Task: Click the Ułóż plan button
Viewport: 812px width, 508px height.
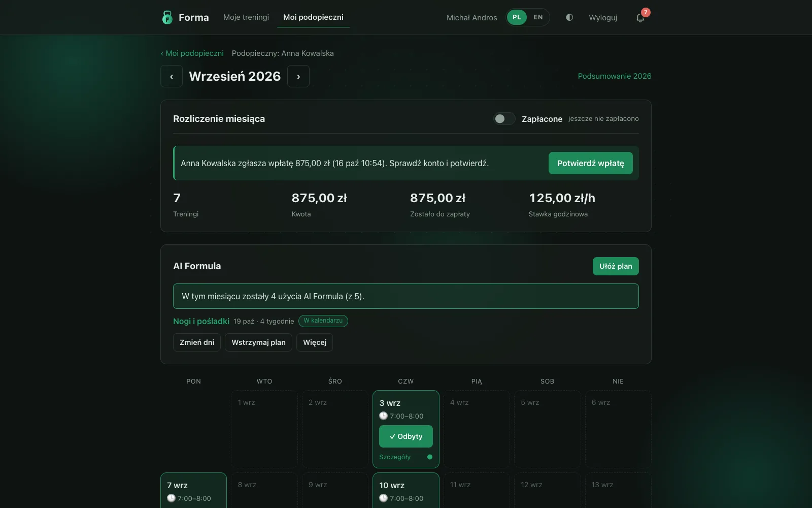Action: click(616, 266)
